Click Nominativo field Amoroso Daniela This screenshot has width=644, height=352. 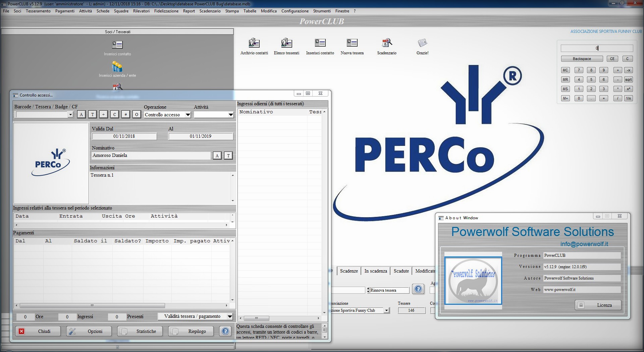[151, 156]
